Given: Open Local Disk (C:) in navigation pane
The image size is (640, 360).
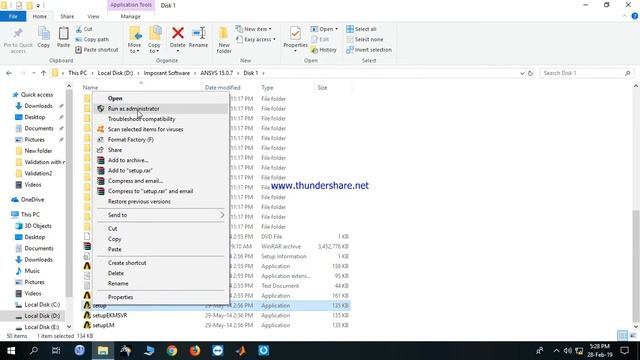Looking at the screenshot, I should (x=38, y=304).
